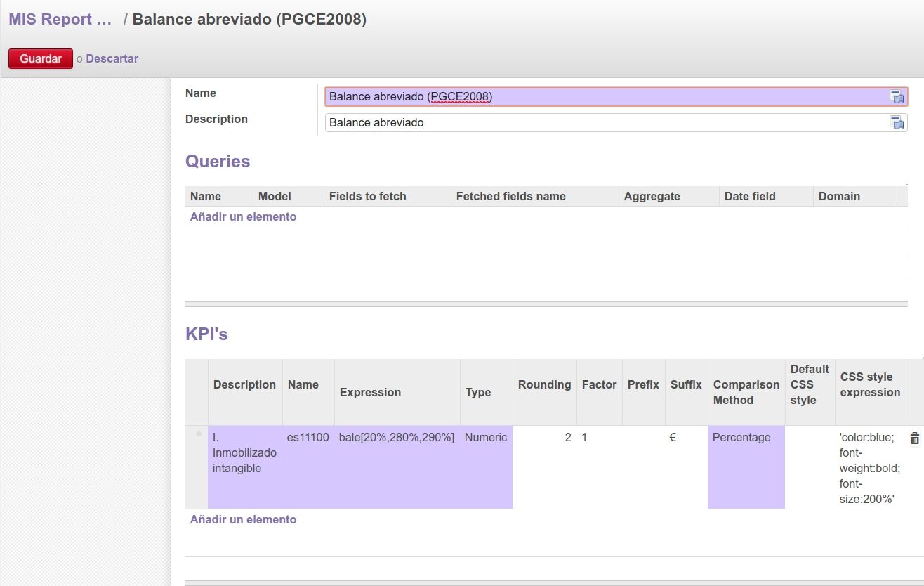
Task: Click the drag handle of KPI row
Action: (197, 435)
